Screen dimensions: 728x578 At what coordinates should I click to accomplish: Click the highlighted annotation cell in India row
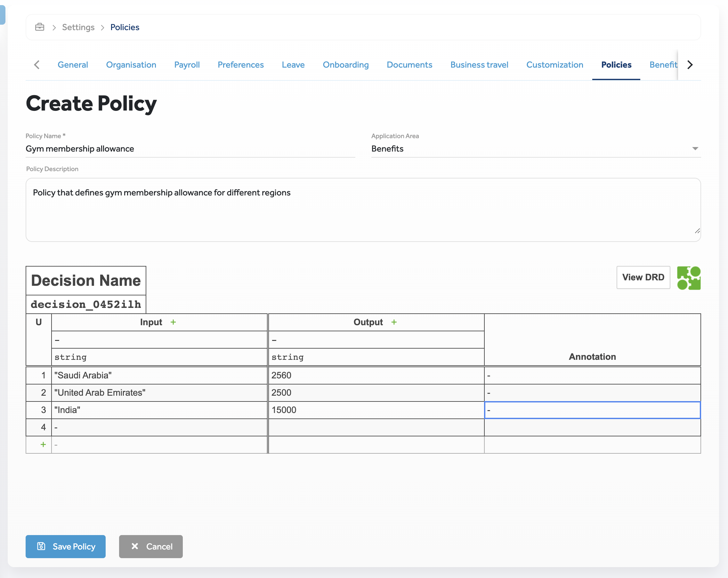(592, 410)
